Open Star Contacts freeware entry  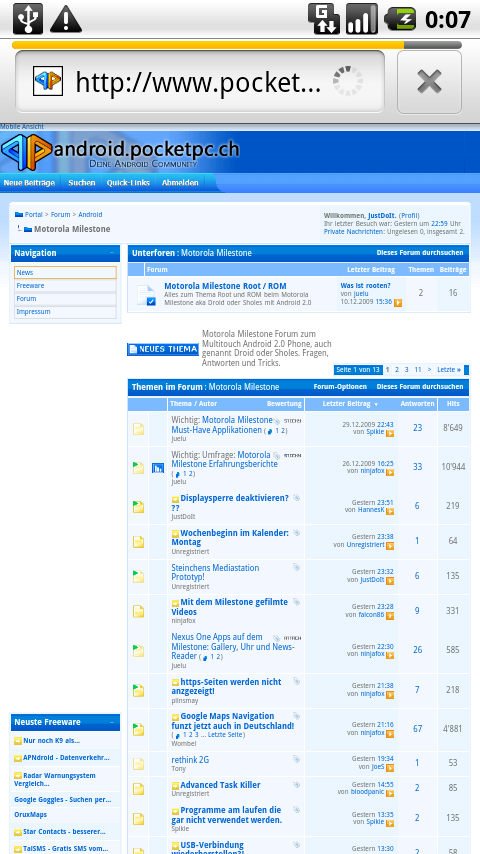coord(64,832)
